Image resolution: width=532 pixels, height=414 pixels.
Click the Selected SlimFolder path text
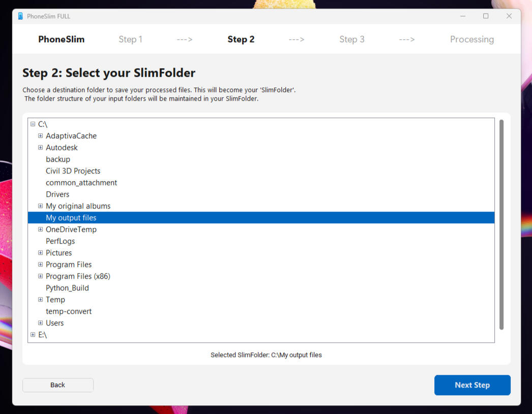pos(266,355)
